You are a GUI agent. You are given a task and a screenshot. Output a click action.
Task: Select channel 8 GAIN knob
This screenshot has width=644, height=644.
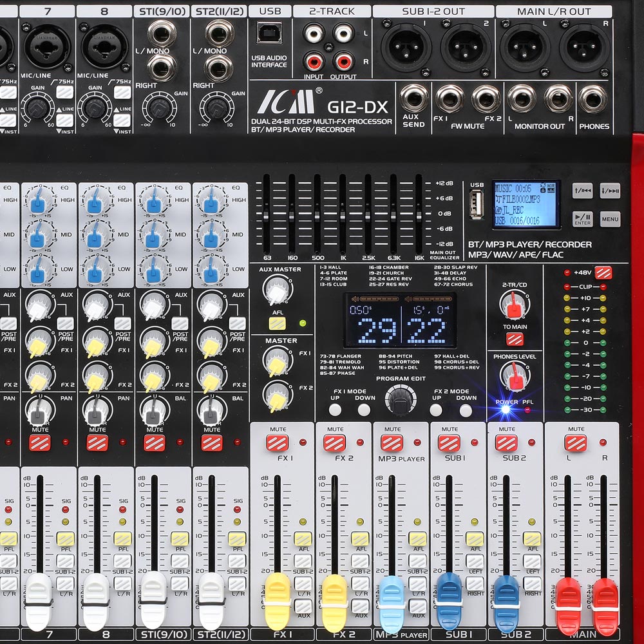[95, 108]
